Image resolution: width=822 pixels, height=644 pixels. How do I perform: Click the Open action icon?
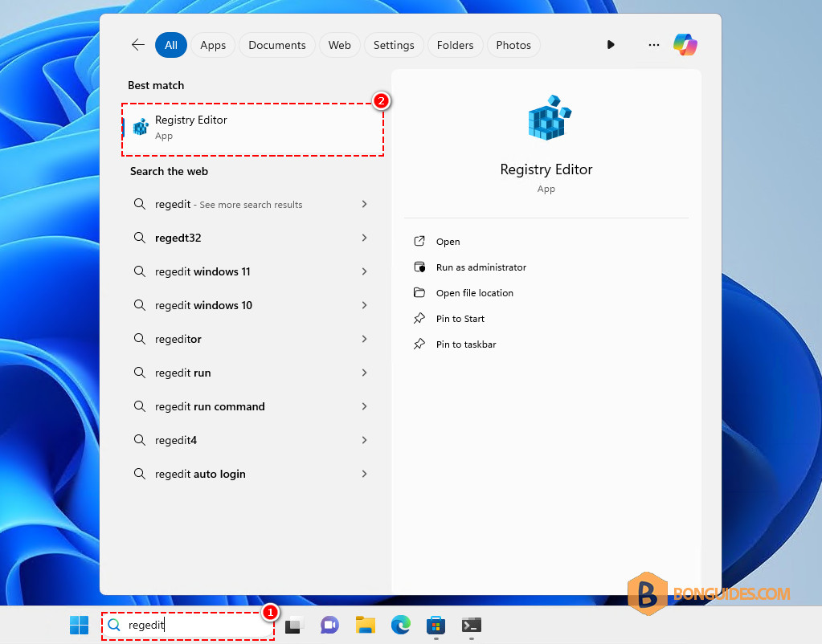tap(419, 241)
